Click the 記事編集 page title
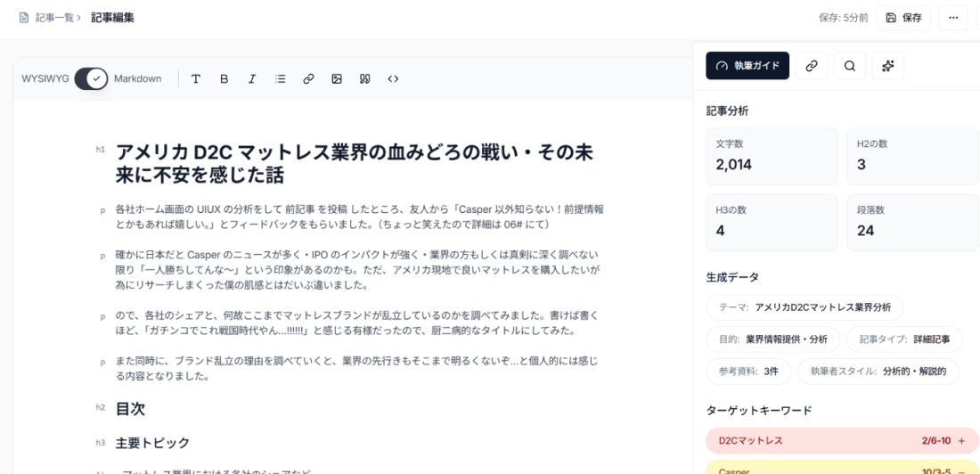Image resolution: width=980 pixels, height=474 pixels. [112, 18]
